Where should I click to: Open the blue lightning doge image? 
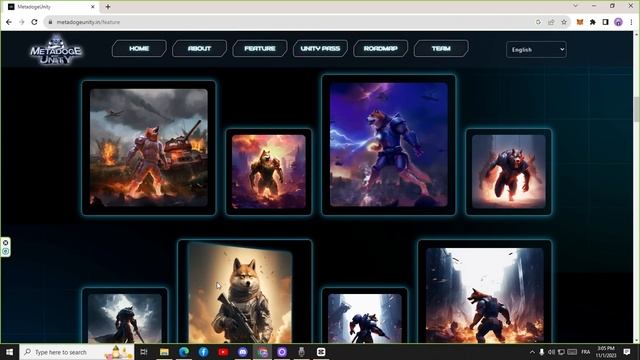389,144
